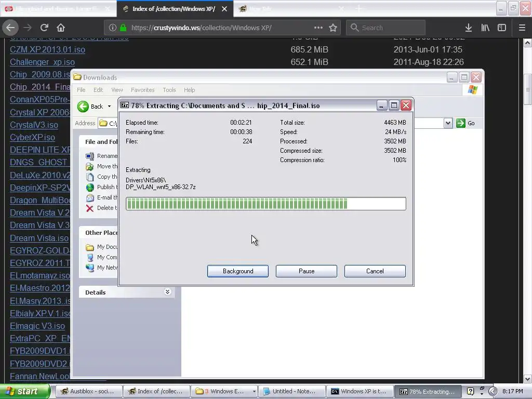Image resolution: width=532 pixels, height=399 pixels.
Task: Open Challenger_xp.iso link
Action: click(x=43, y=62)
